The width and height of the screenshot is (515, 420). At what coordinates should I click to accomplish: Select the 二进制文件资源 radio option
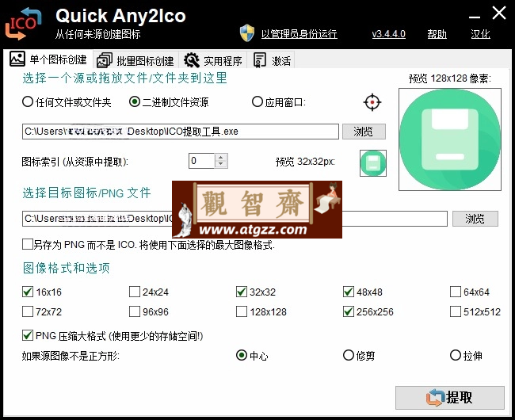click(169, 102)
